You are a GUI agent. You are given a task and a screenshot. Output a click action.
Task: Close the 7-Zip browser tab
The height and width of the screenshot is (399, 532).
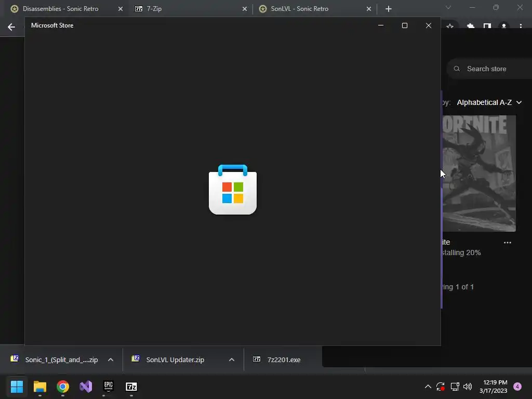pyautogui.click(x=245, y=9)
